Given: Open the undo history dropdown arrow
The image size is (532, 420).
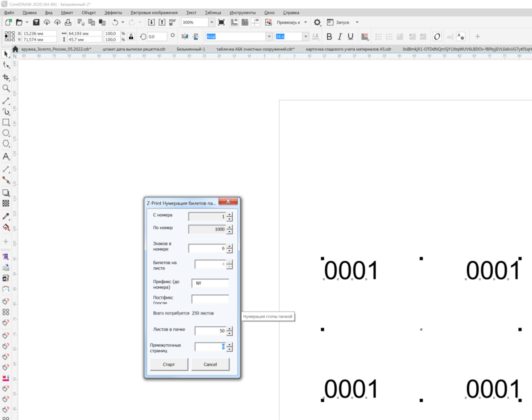Looking at the screenshot, I should pyautogui.click(x=123, y=22).
